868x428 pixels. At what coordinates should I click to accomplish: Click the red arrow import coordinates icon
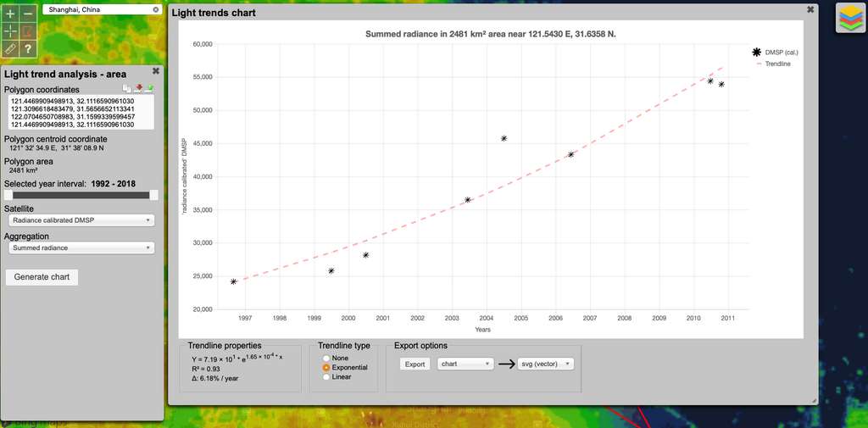(139, 89)
